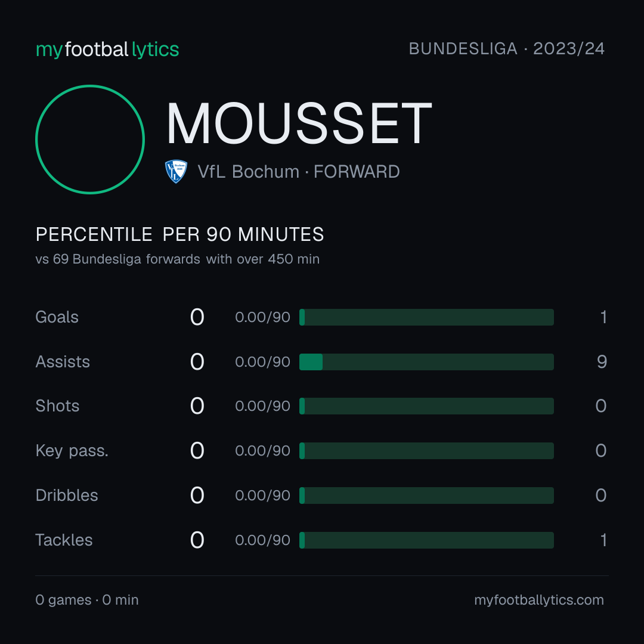This screenshot has width=644, height=644.
Task: Click the Key pass. stat label
Action: click(72, 451)
